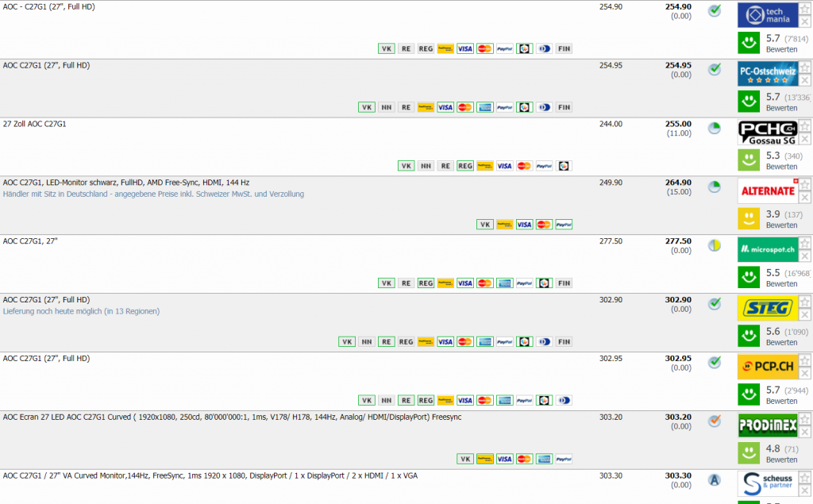Click the REG badge in the techmania row
Screen dimensions: 813x504
point(426,48)
